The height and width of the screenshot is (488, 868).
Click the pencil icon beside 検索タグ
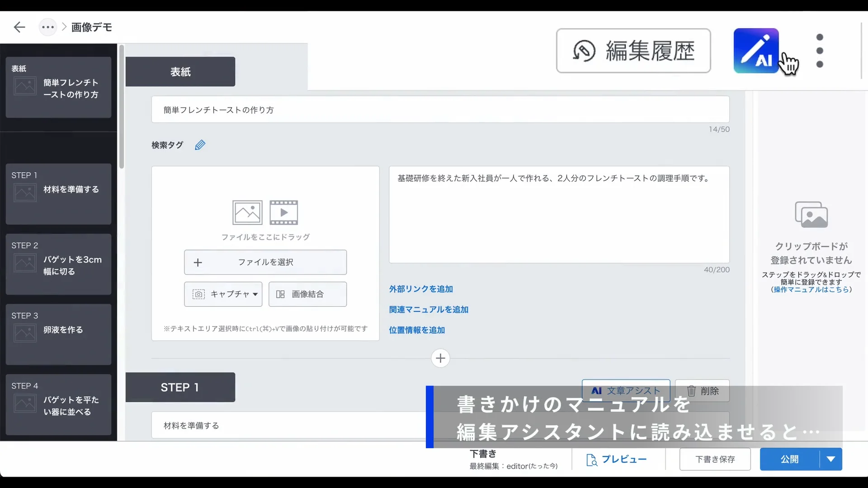200,145
